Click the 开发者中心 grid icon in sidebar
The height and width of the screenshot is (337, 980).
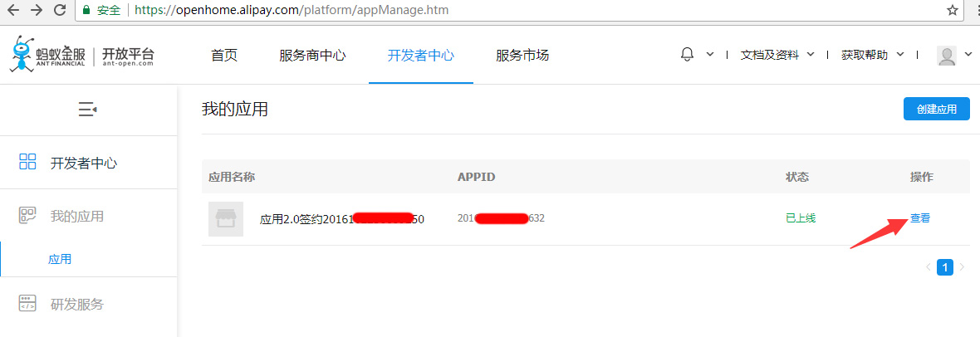coord(27,163)
